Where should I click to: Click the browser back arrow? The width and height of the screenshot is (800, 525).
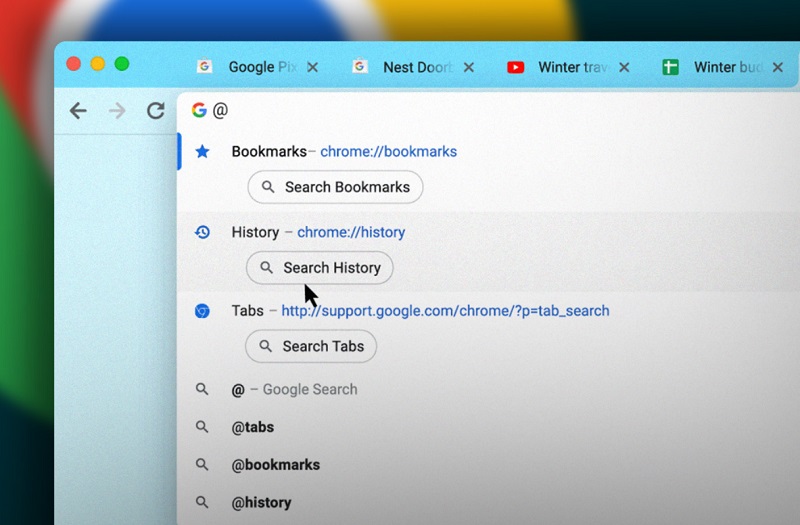78,111
